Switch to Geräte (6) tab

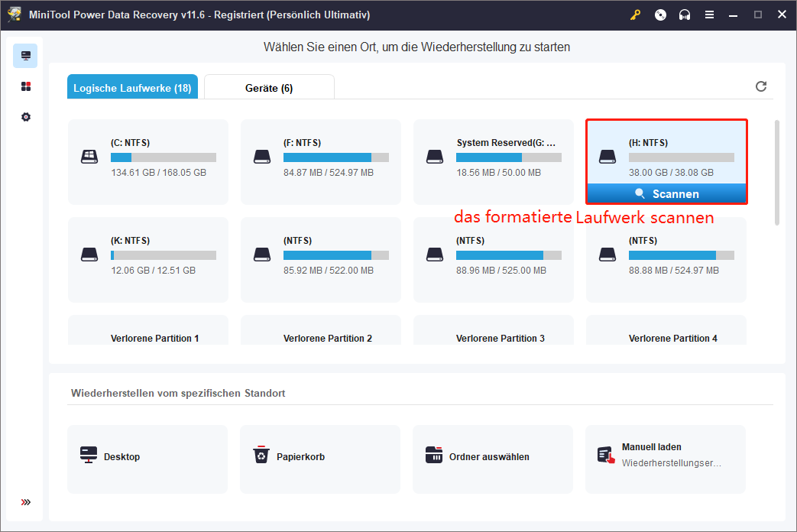269,88
